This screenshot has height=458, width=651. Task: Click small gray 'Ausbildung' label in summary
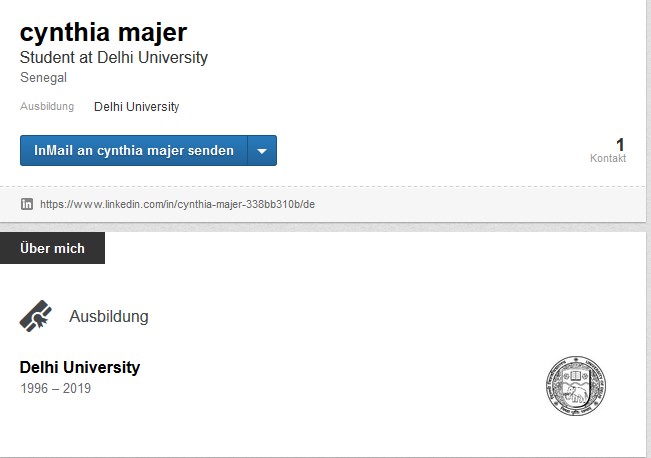click(x=47, y=107)
